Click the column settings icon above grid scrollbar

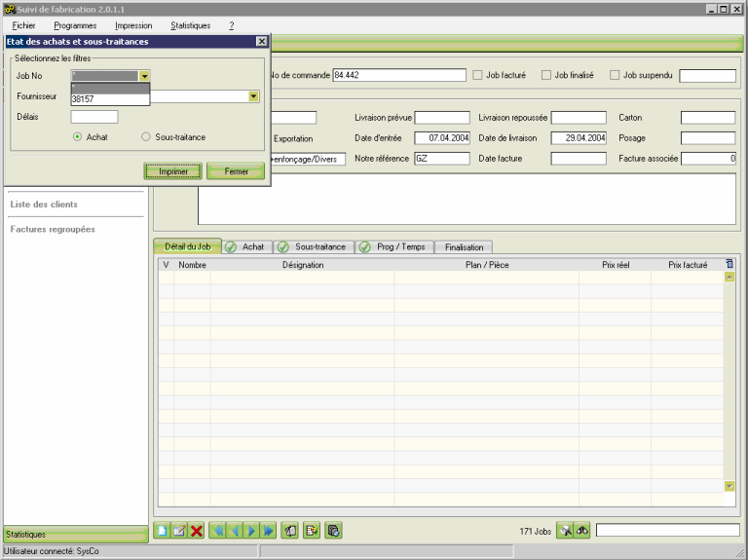click(729, 264)
